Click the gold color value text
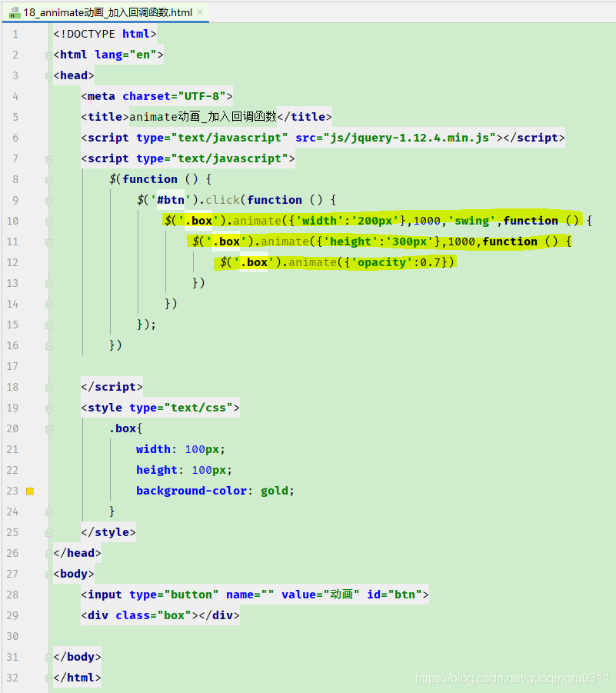 click(274, 491)
